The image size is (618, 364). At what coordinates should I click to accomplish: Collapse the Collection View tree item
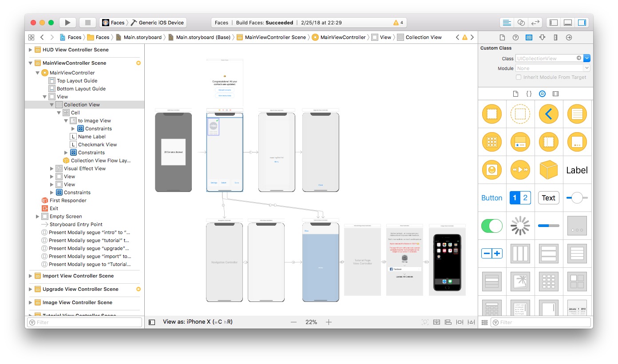point(52,105)
